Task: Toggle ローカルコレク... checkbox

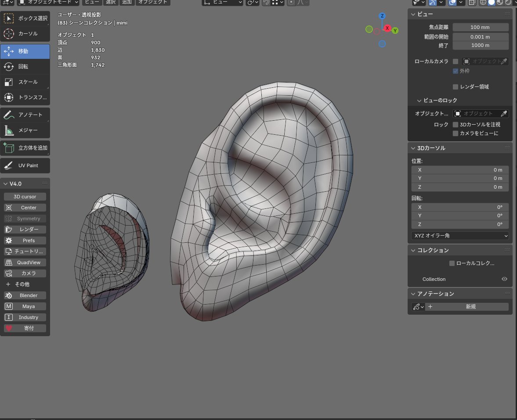Action: [452, 263]
